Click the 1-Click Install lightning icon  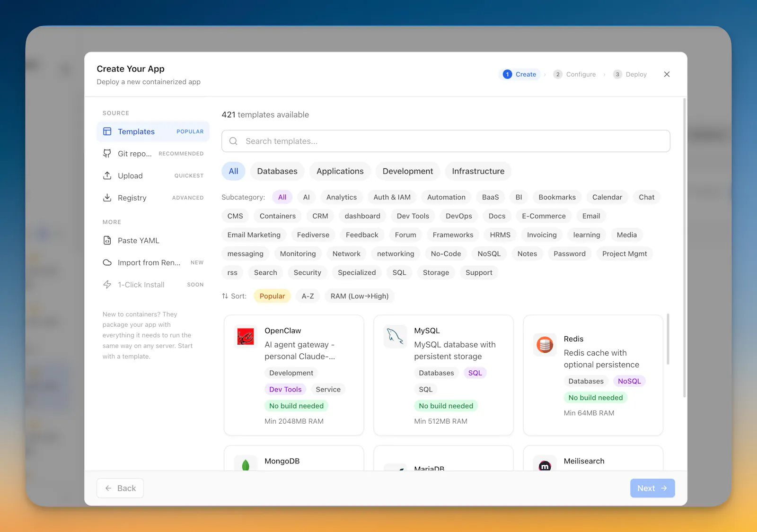pos(107,284)
